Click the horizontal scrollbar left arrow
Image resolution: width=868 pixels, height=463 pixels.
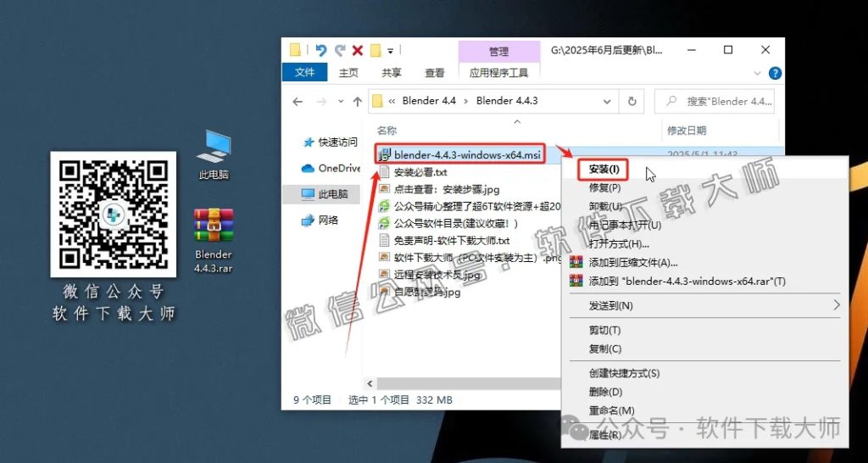point(370,383)
